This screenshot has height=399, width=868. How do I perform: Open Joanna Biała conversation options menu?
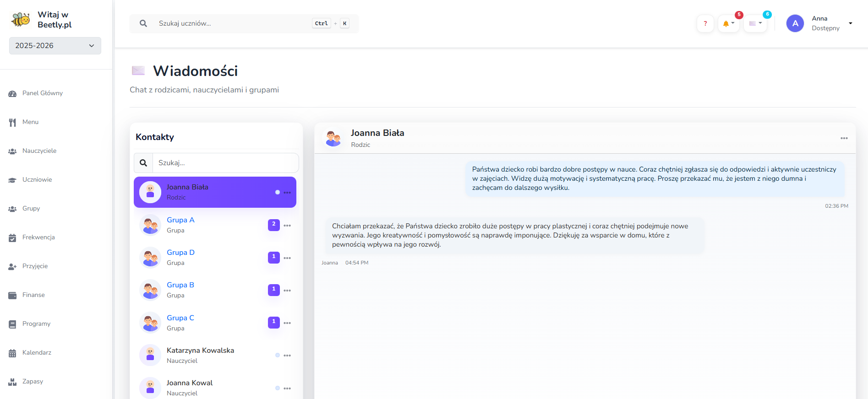pos(844,138)
